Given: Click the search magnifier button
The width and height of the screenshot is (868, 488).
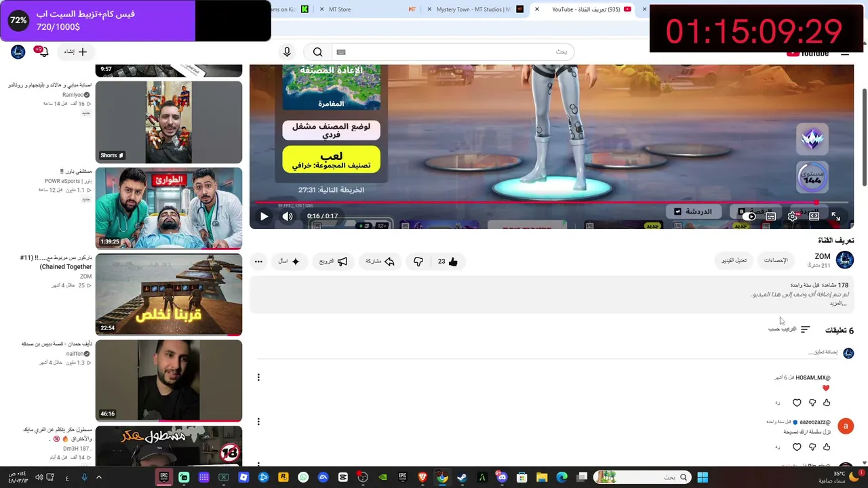Looking at the screenshot, I should click(x=317, y=52).
